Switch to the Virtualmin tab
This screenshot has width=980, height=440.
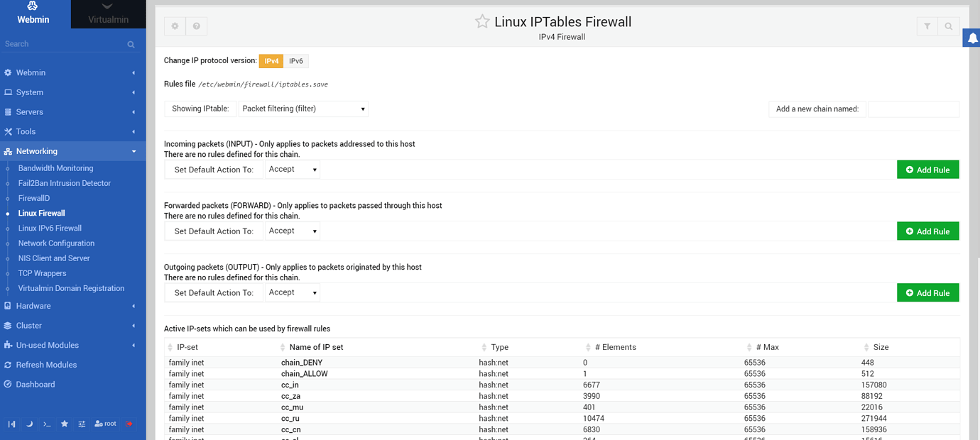[109, 14]
